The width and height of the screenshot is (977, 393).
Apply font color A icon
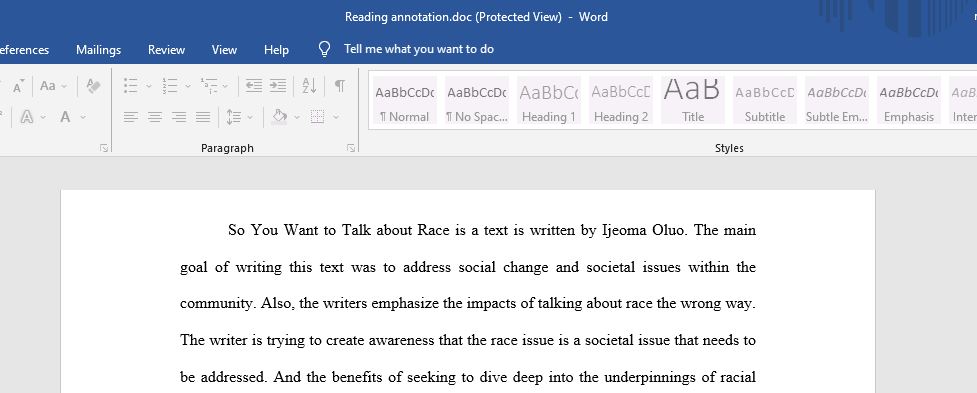pos(65,116)
